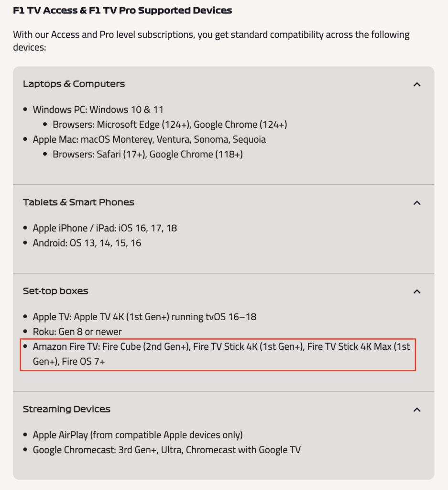This screenshot has width=448, height=490.
Task: Click the Microsoft Edge and Chrome browsers line
Action: (170, 124)
